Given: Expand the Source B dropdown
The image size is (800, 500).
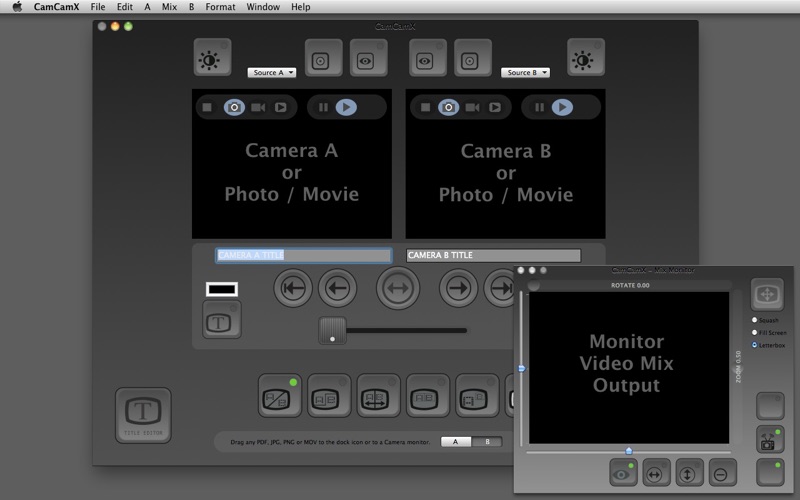Looking at the screenshot, I should [x=526, y=73].
